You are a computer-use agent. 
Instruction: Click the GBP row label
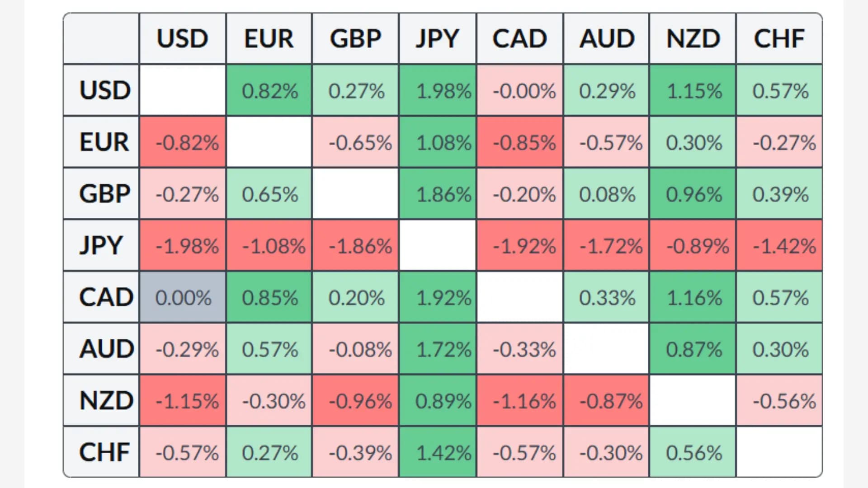[x=104, y=194]
